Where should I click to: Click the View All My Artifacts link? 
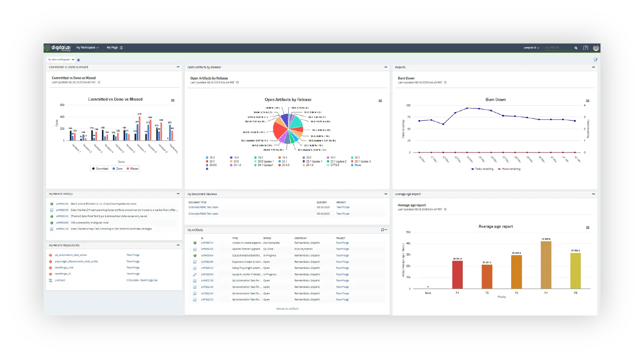pos(287,309)
